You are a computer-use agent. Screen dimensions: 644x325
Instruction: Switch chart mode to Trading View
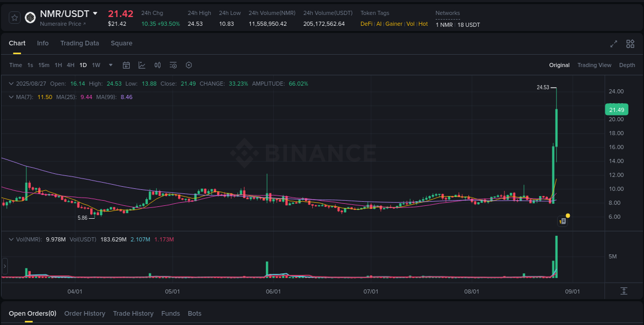(x=594, y=65)
